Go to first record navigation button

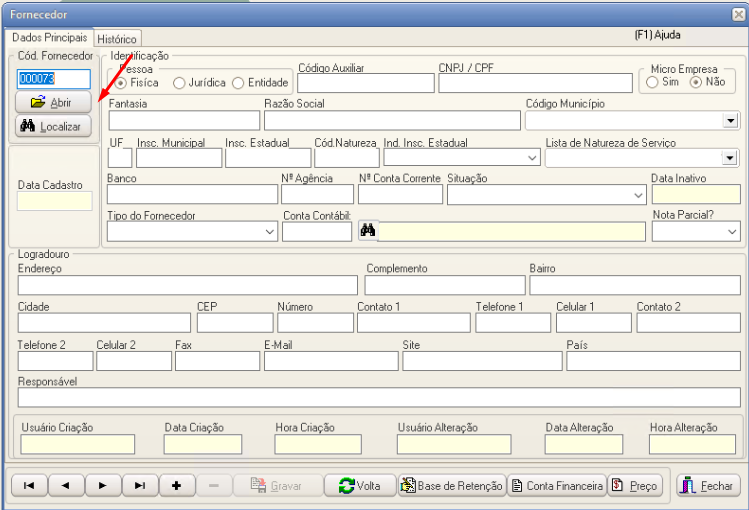tap(28, 485)
